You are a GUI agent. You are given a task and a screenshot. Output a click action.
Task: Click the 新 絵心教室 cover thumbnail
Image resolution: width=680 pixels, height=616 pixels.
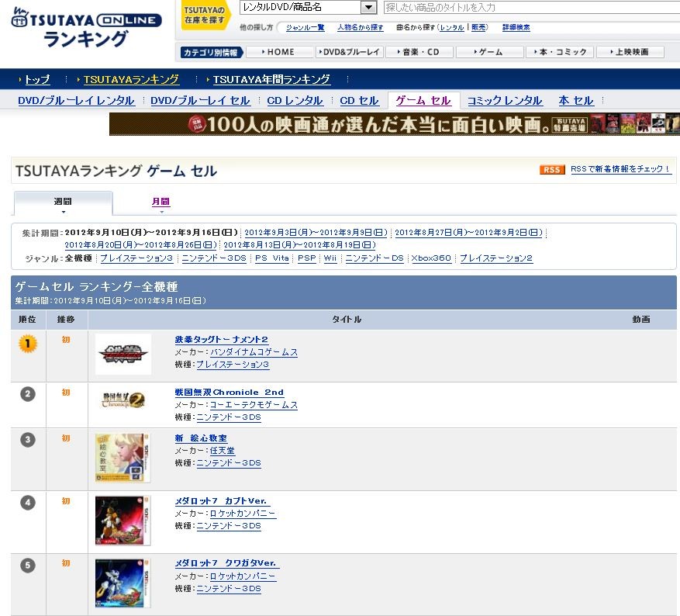(x=123, y=458)
